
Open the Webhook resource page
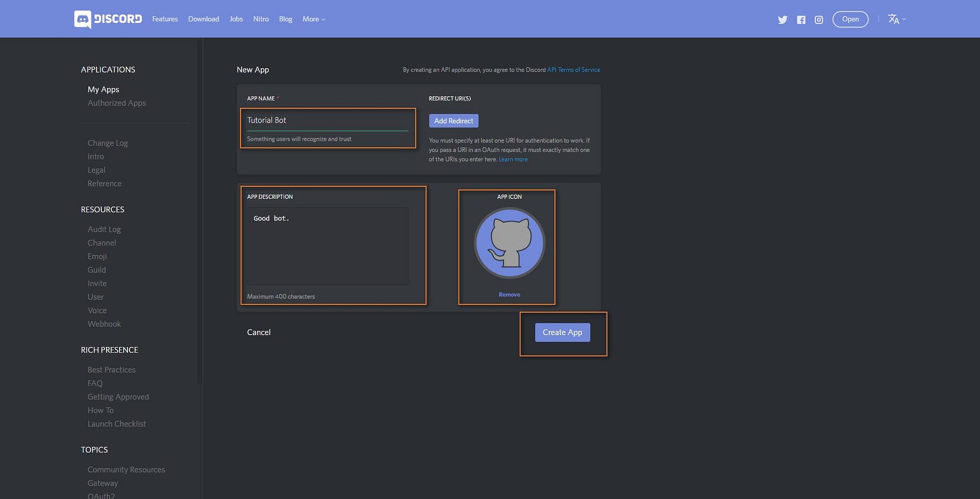[x=104, y=324]
